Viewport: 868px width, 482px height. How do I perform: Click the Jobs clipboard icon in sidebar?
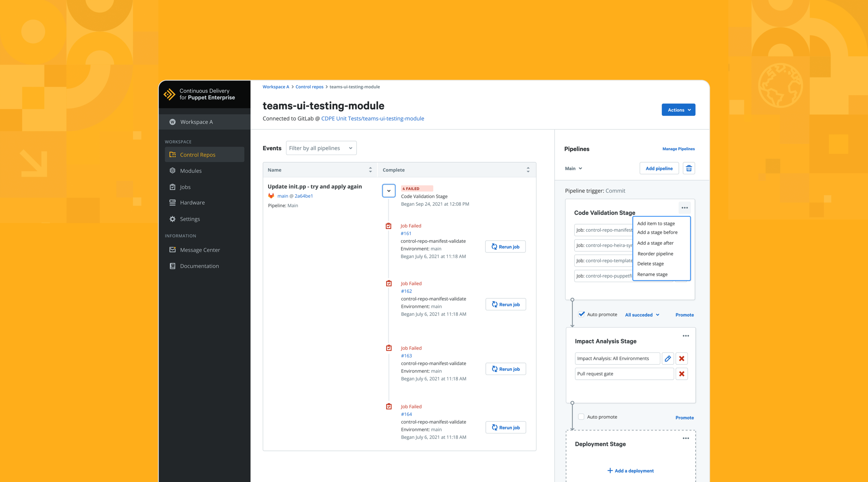173,187
